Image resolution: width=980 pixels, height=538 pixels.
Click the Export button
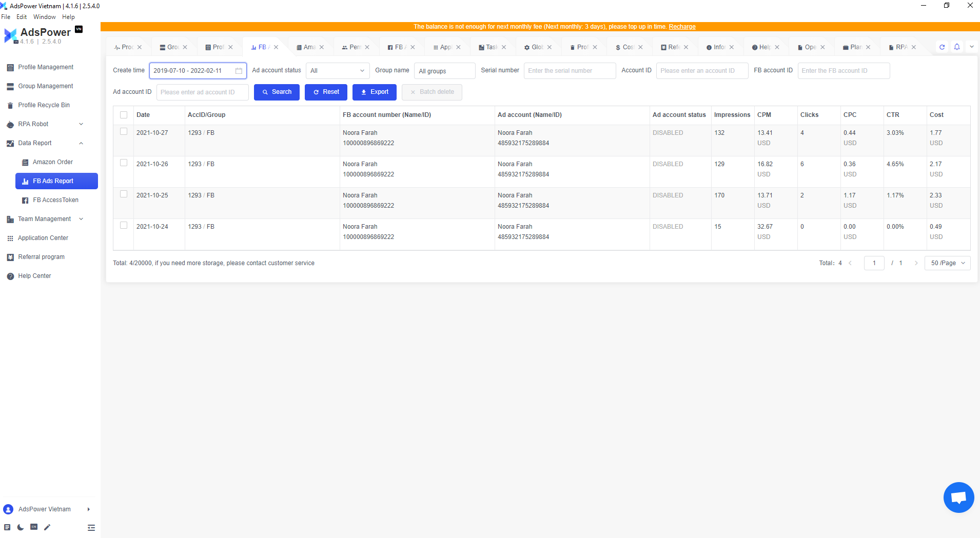(374, 92)
